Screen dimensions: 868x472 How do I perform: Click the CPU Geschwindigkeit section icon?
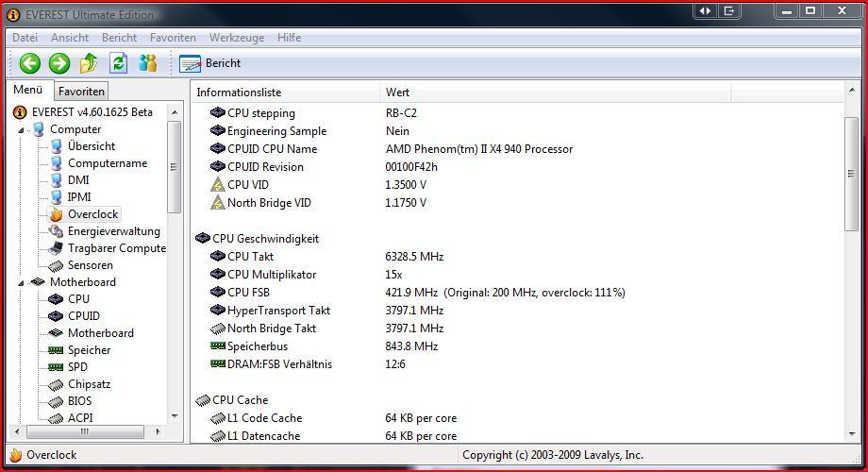tap(203, 239)
